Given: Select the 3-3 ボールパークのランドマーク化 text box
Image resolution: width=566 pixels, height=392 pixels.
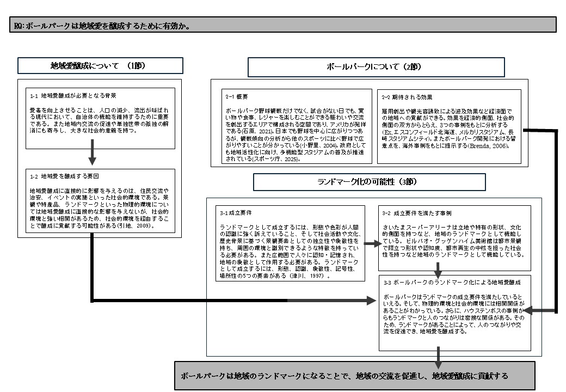Looking at the screenshot, I should pyautogui.click(x=454, y=313).
